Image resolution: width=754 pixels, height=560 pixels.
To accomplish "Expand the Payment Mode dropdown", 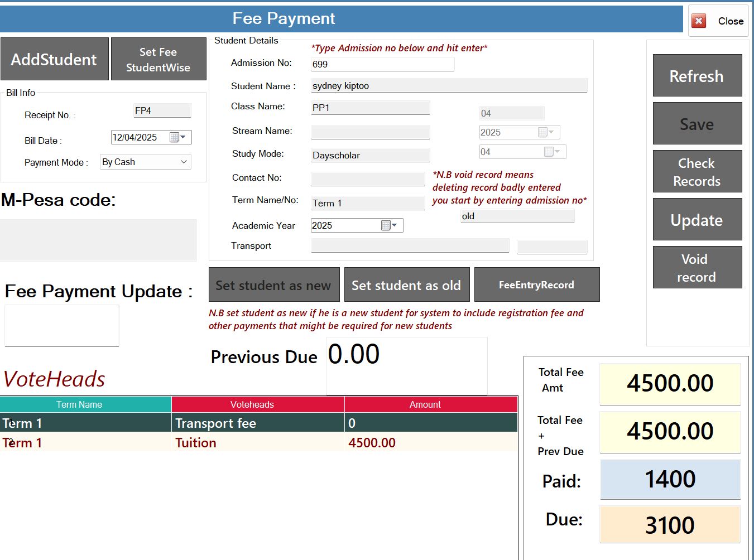I will pos(184,162).
